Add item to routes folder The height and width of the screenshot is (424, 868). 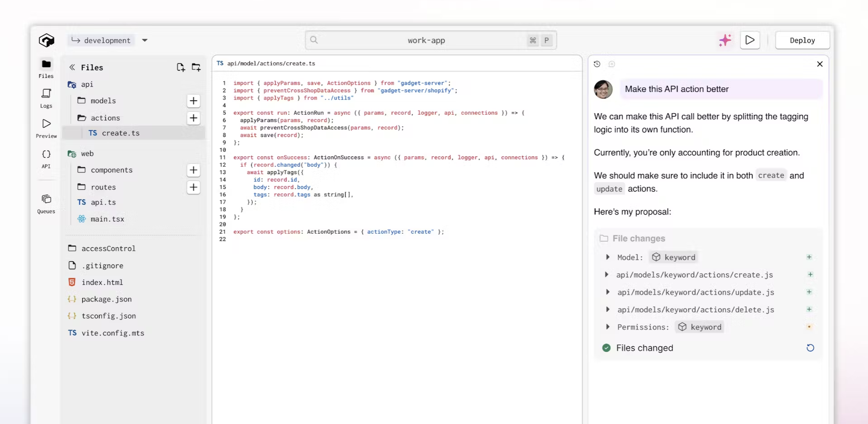pyautogui.click(x=194, y=187)
